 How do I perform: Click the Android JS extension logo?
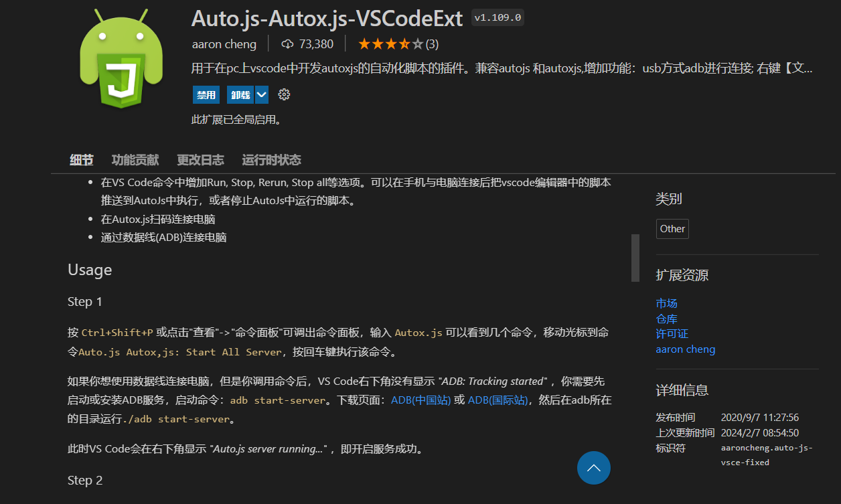121,58
